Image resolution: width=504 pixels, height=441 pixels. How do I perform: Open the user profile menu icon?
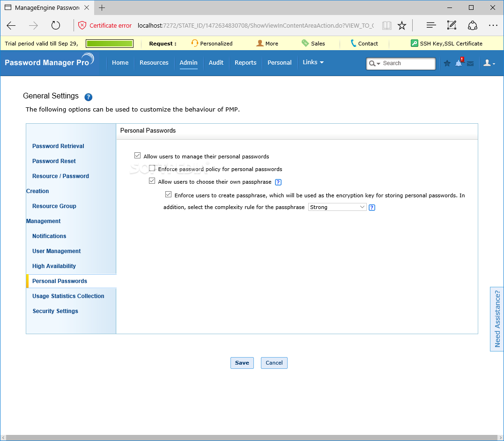(489, 63)
